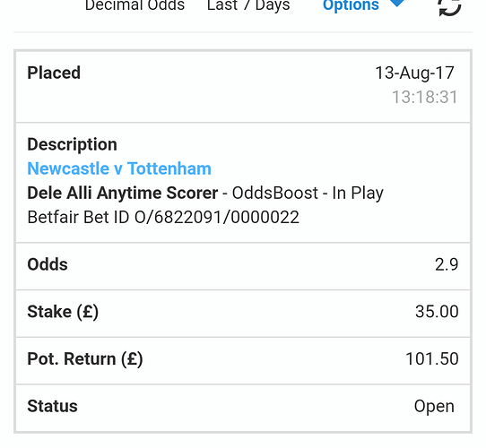Image resolution: width=486 pixels, height=448 pixels.
Task: Click the Pot. Return (£) label
Action: (85, 359)
